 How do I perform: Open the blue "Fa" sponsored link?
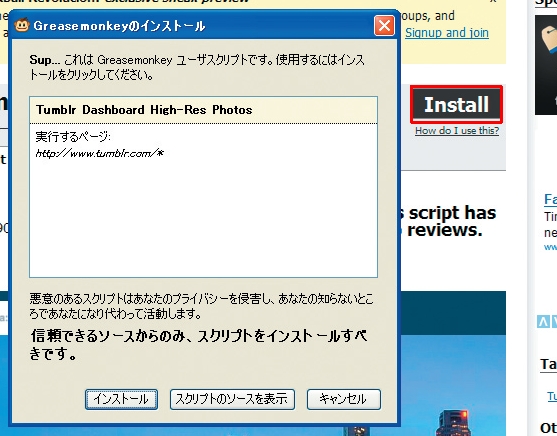[550, 199]
